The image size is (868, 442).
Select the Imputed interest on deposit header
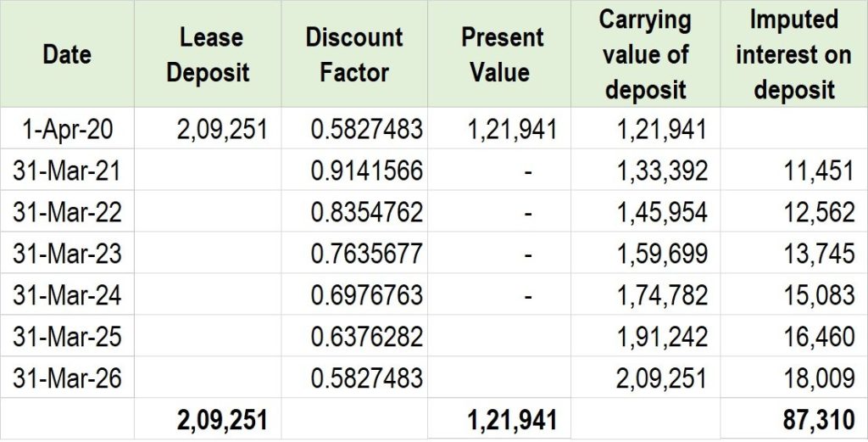pyautogui.click(x=793, y=54)
